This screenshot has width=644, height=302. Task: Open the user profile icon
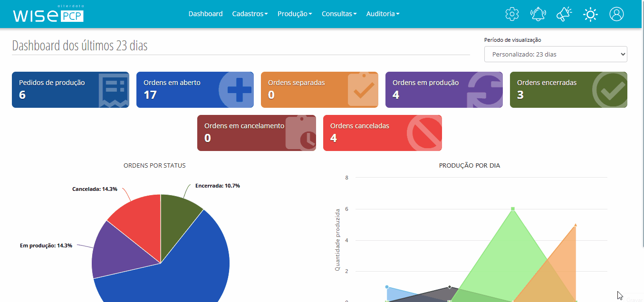point(616,14)
